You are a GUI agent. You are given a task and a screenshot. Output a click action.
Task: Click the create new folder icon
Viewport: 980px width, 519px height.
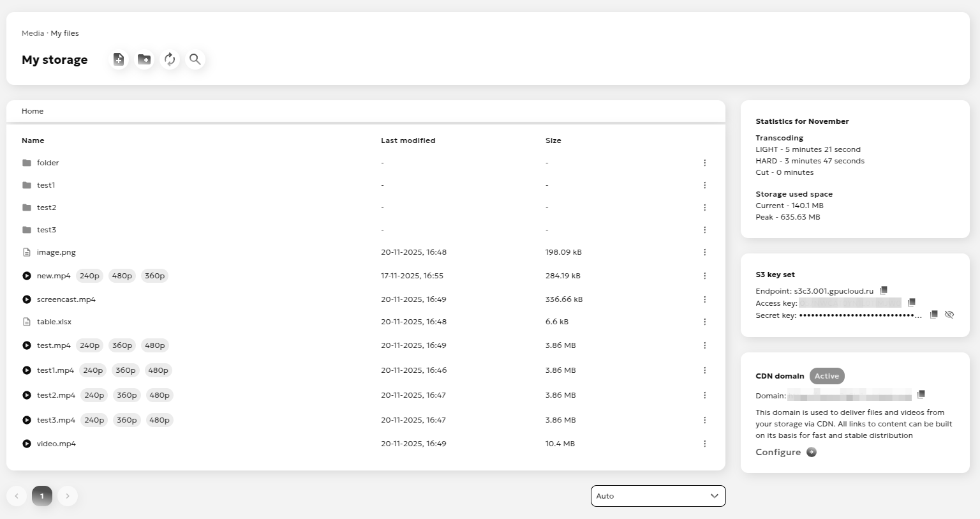coord(144,59)
